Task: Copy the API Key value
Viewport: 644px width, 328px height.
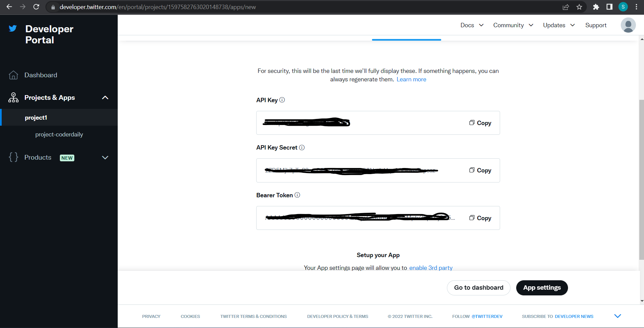Action: click(x=480, y=123)
